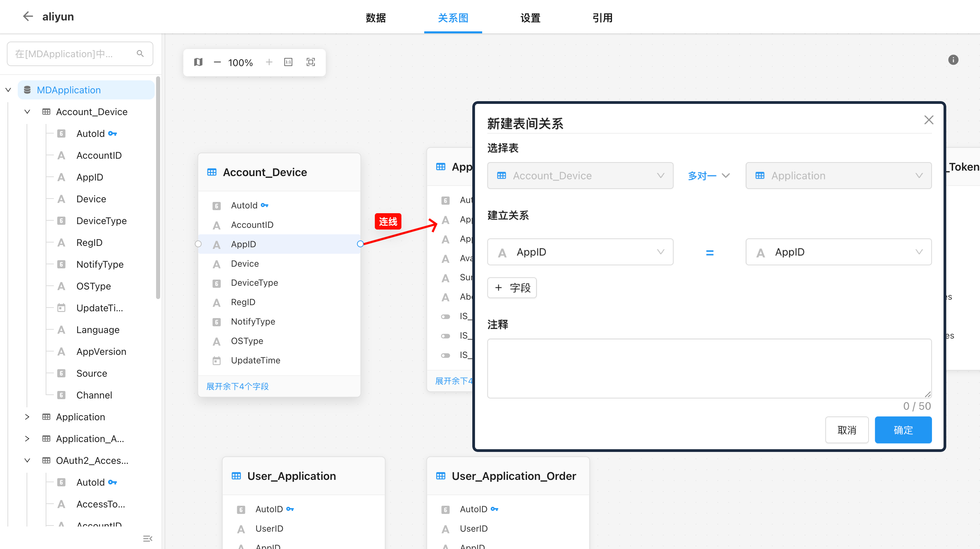Click the table icon beside Application tree node

(x=46, y=417)
